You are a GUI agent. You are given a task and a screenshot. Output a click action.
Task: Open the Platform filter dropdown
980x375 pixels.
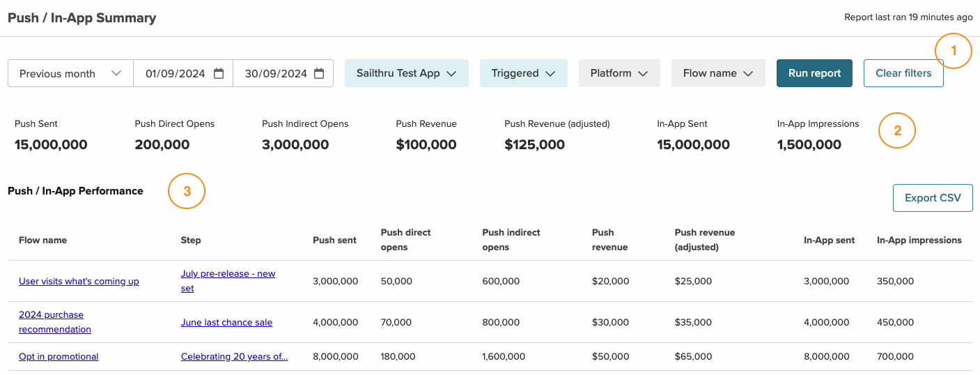(x=619, y=73)
